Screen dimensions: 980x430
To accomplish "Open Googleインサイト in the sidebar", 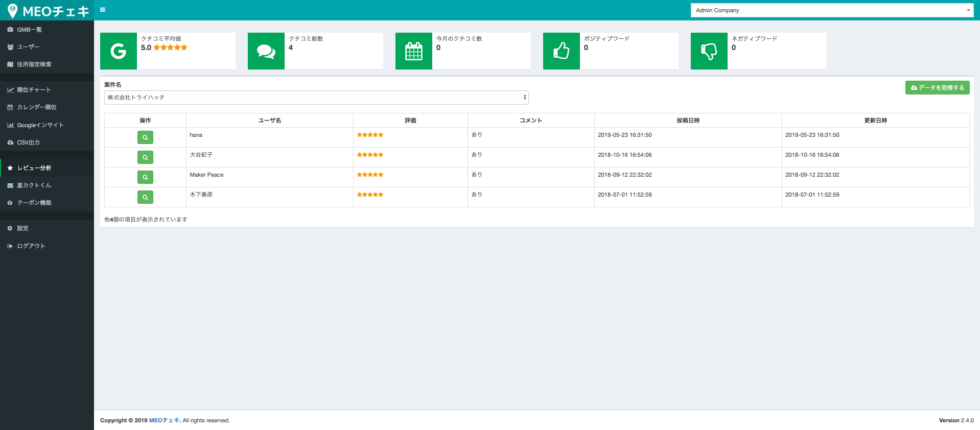I will point(47,125).
